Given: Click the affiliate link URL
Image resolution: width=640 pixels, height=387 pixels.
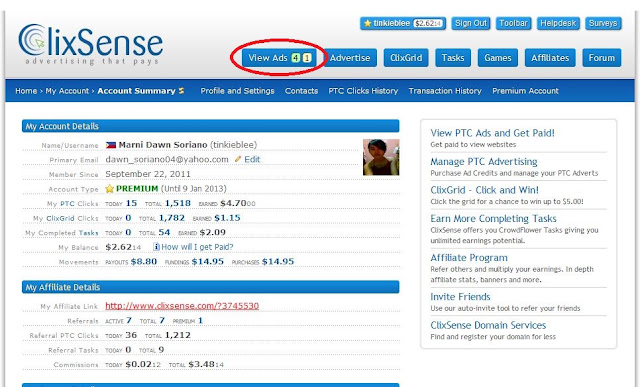Looking at the screenshot, I should point(182,306).
